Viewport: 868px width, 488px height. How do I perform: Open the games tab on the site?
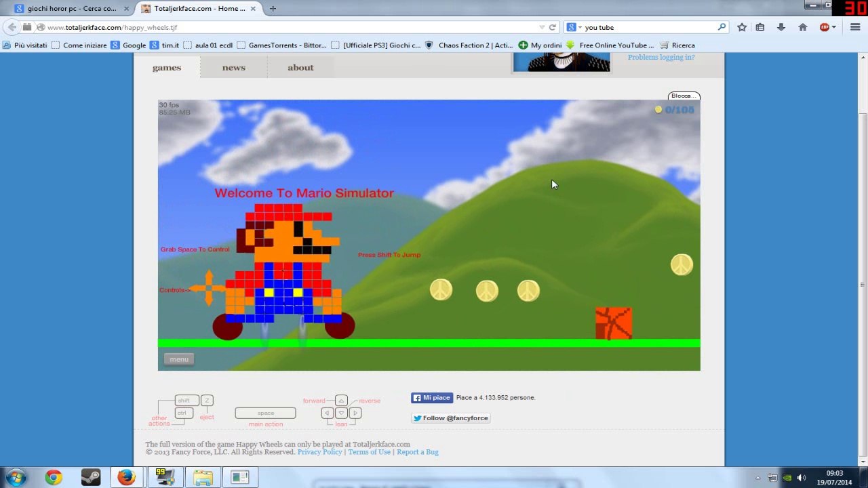(167, 67)
